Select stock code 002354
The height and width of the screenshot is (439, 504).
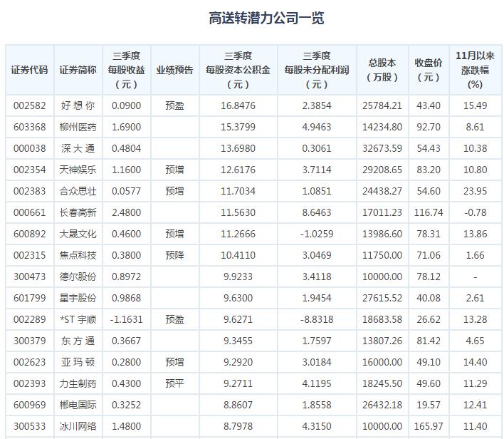[30, 170]
